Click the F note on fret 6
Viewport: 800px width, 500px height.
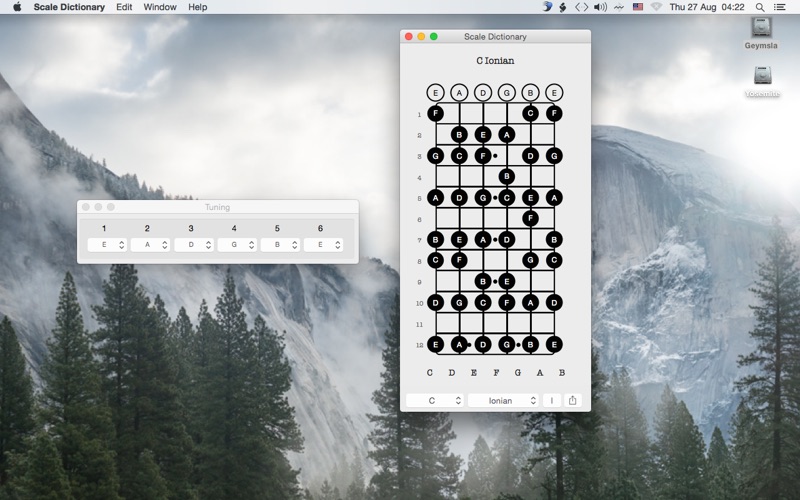click(531, 218)
